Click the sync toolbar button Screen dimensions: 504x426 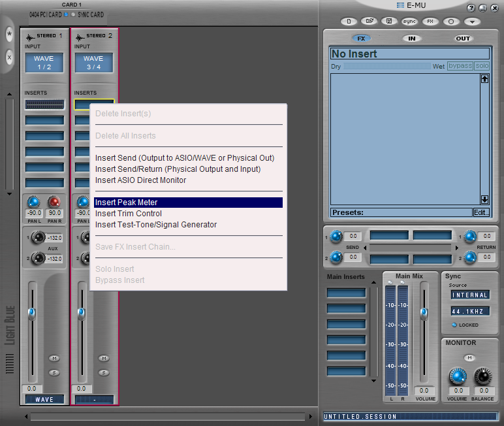(409, 22)
